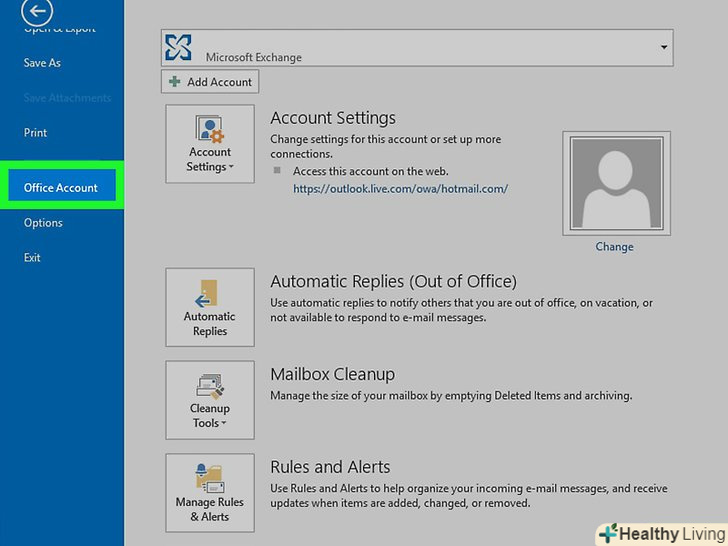728x546 pixels.
Task: Click the Automatic Replies (Out of Office) heading
Action: [393, 281]
